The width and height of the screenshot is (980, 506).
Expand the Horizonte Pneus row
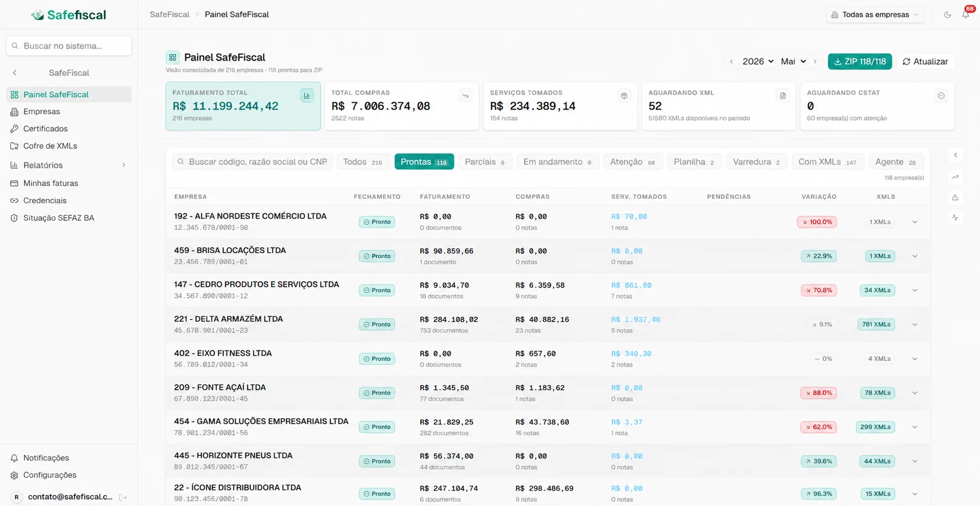915,461
